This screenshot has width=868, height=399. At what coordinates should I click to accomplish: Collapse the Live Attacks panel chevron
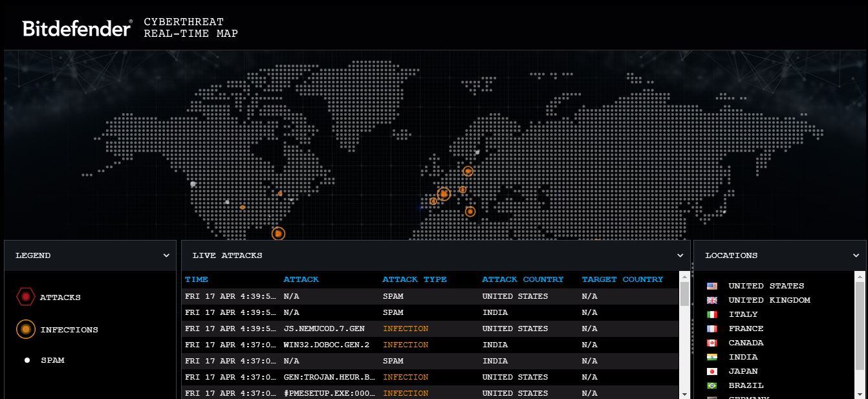(680, 255)
